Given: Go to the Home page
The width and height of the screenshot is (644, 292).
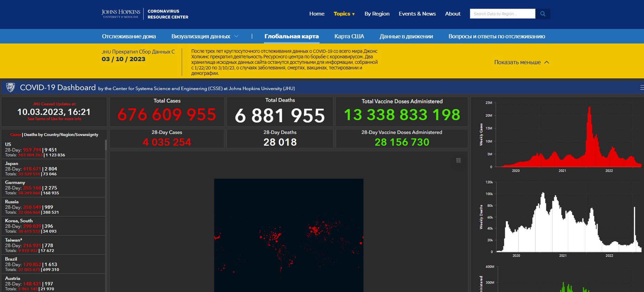Looking at the screenshot, I should click(x=317, y=14).
